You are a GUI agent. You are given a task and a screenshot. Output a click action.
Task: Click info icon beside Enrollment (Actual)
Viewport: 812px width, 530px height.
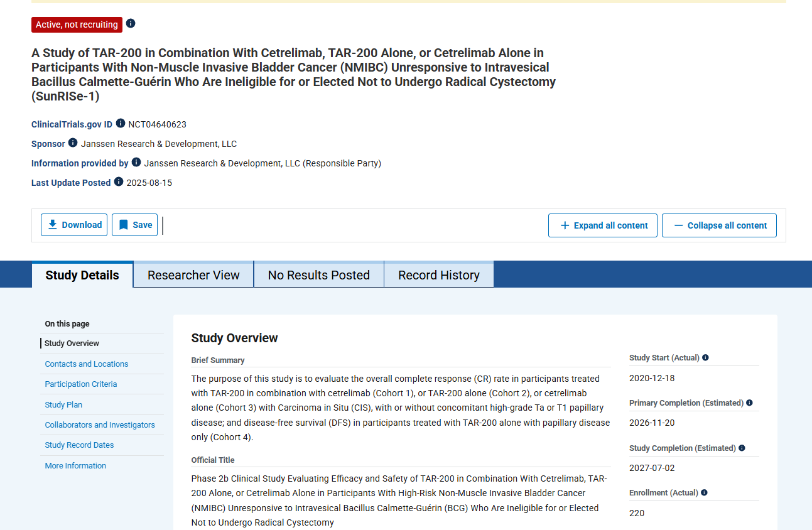704,492
